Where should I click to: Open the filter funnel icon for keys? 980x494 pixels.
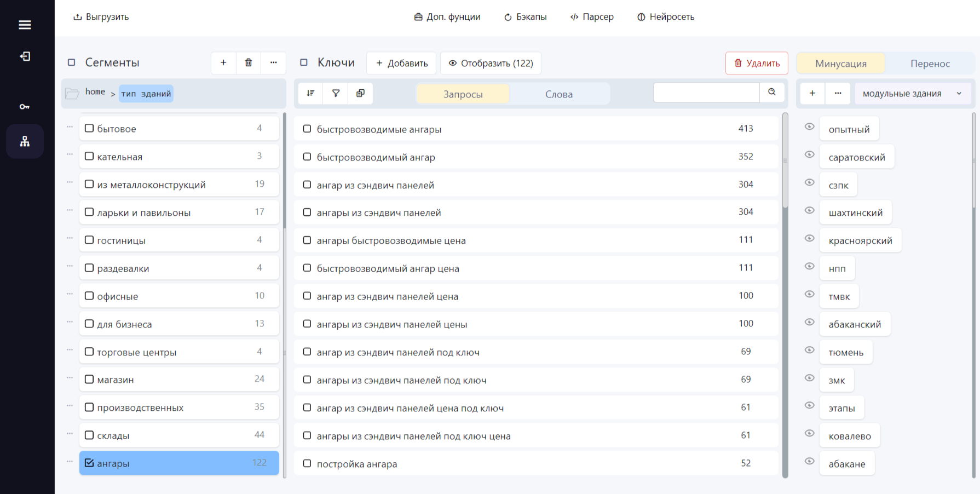336,93
